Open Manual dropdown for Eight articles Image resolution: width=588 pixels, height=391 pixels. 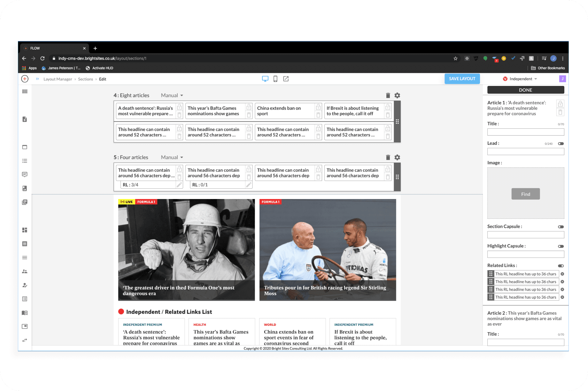[172, 96]
